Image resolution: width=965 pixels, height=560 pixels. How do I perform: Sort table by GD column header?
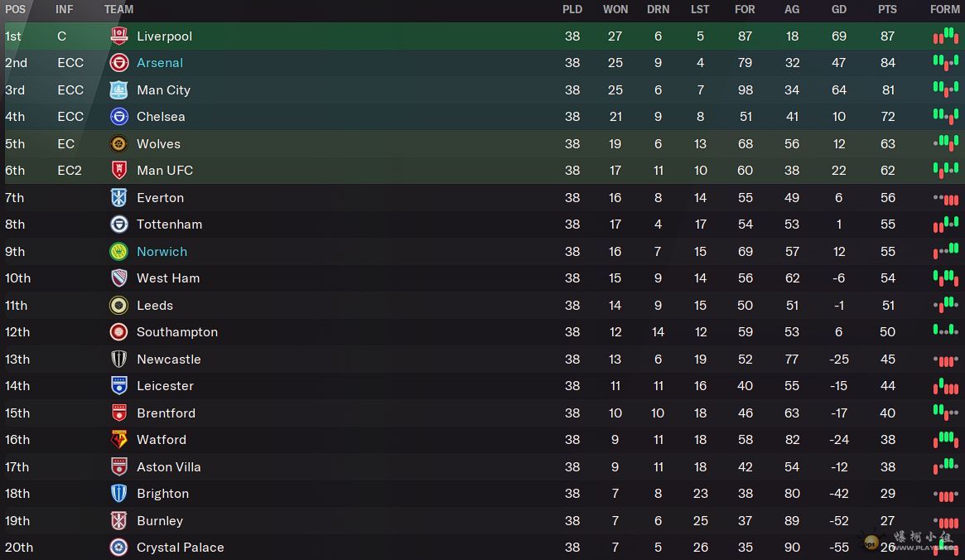pos(839,10)
